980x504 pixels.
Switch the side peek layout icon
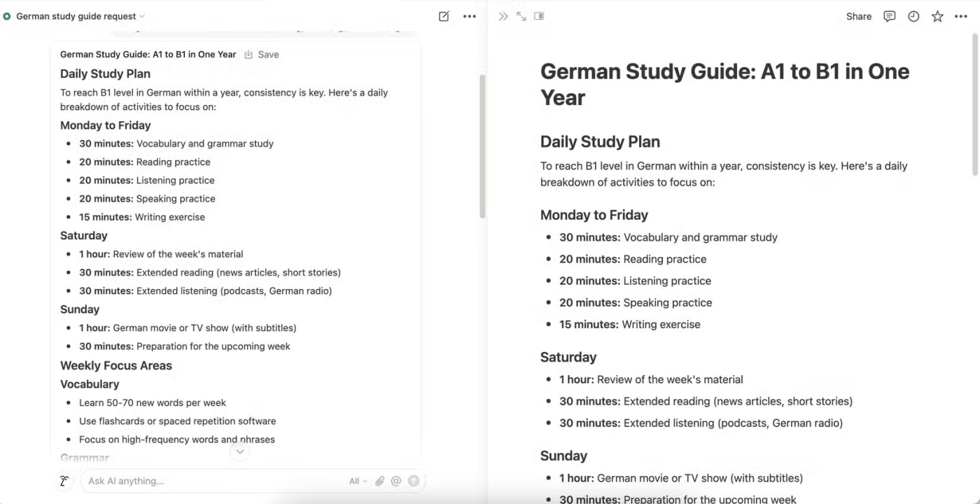(x=539, y=16)
